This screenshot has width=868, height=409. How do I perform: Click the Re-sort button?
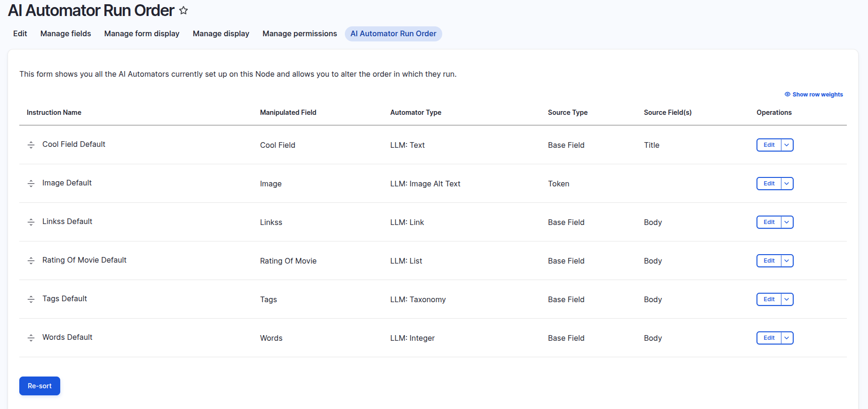point(40,386)
